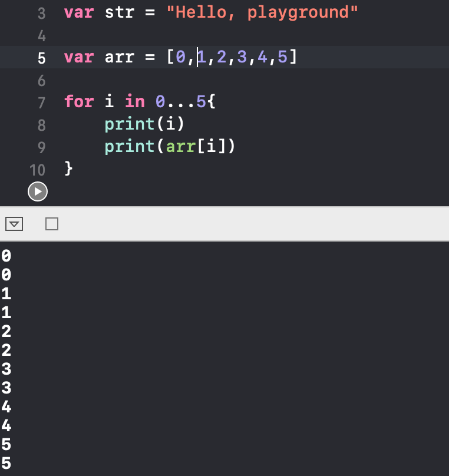Hide the debug area with the triangle toggle

coord(14,224)
